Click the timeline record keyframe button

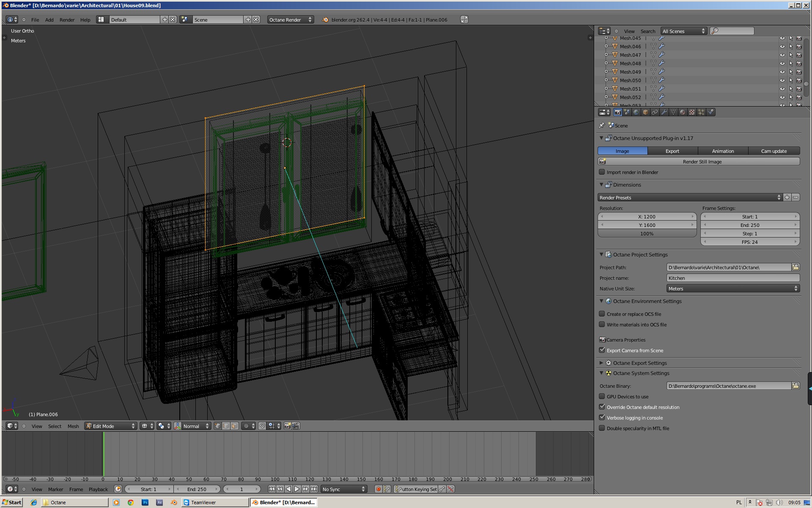[x=378, y=489]
